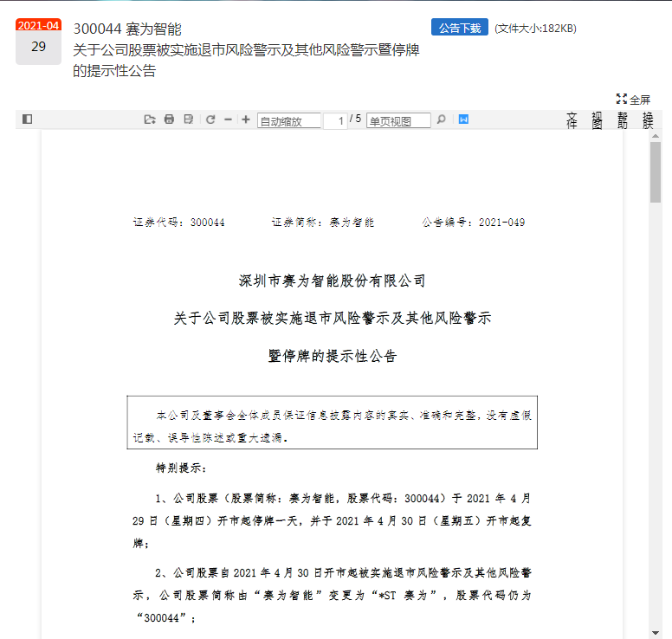Click the 300044 赛为智能 header title
The width and height of the screenshot is (672, 639).
coord(127,29)
